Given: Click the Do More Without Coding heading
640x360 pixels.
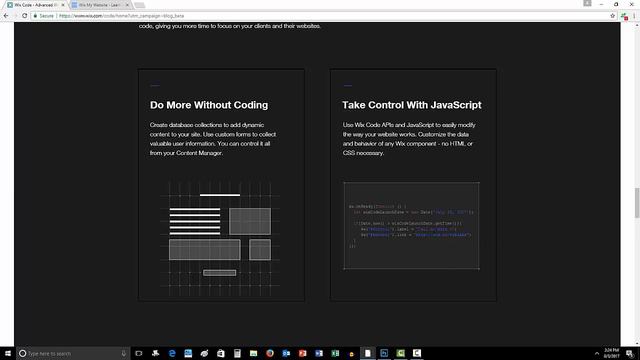Looking at the screenshot, I should click(209, 105).
